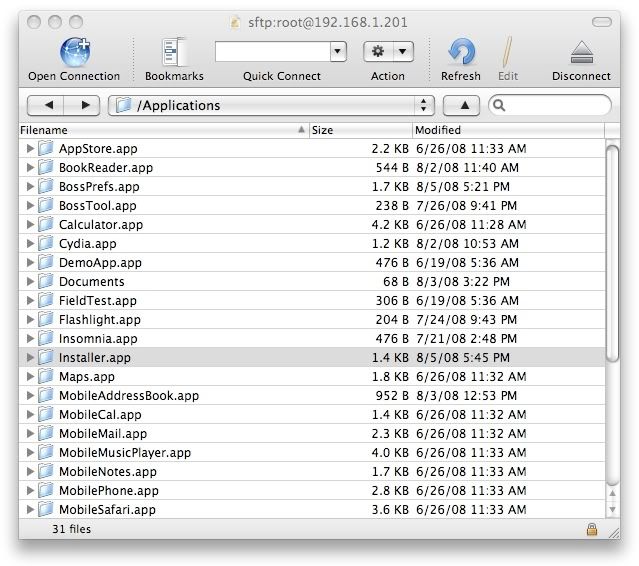Screen dimensions: 639x566
Task: Click the Disconnect eject icon
Action: click(x=582, y=53)
